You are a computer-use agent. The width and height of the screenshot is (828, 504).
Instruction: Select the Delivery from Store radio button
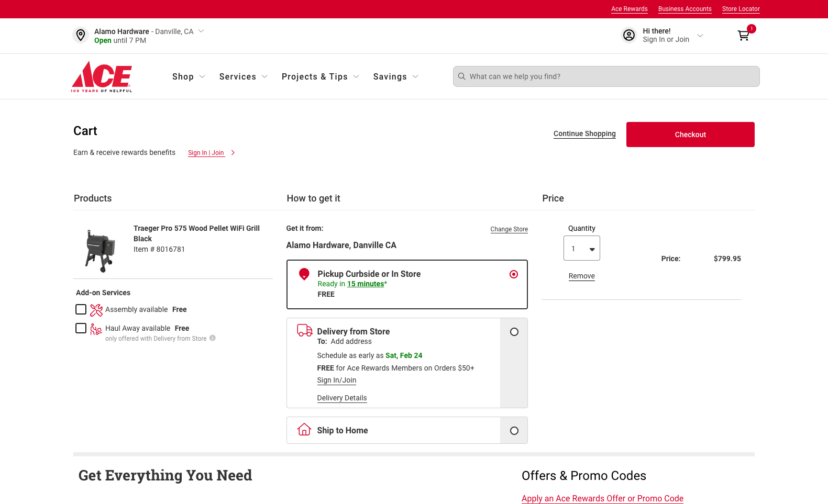click(x=514, y=332)
